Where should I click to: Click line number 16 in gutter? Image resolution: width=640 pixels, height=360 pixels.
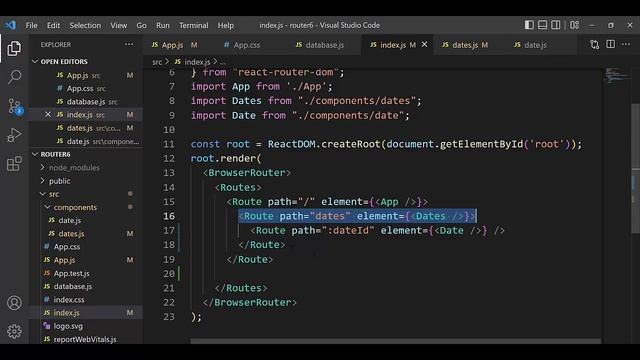(169, 216)
